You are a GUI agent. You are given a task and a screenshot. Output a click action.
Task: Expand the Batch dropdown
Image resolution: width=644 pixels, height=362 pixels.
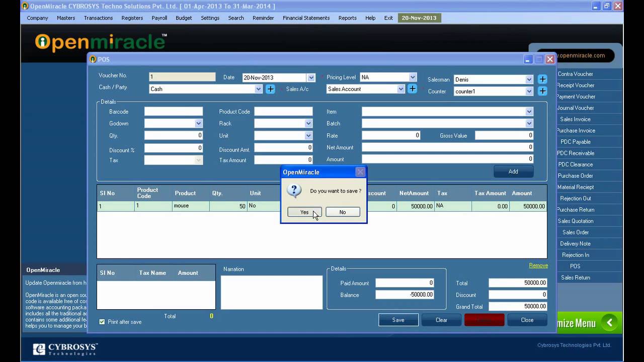(x=529, y=124)
